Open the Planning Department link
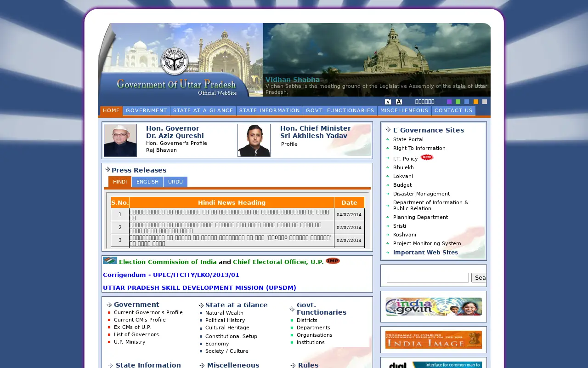This screenshot has width=588, height=368. coord(420,217)
